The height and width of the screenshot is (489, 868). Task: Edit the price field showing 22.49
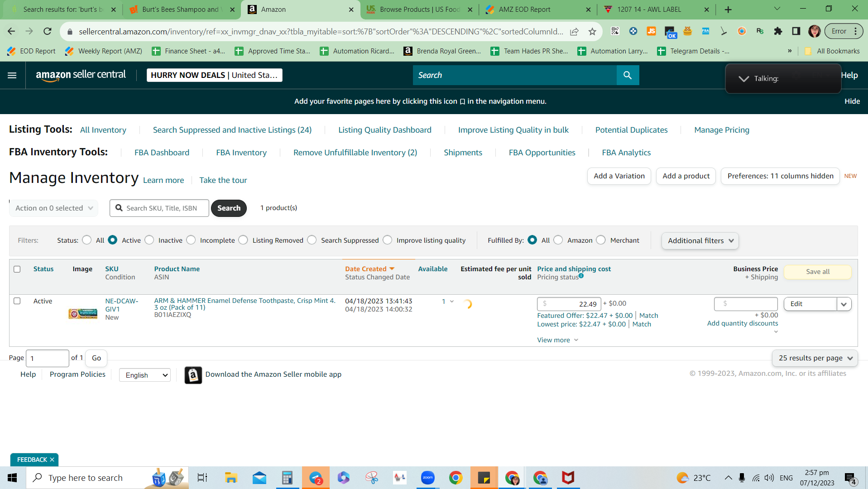coord(569,304)
